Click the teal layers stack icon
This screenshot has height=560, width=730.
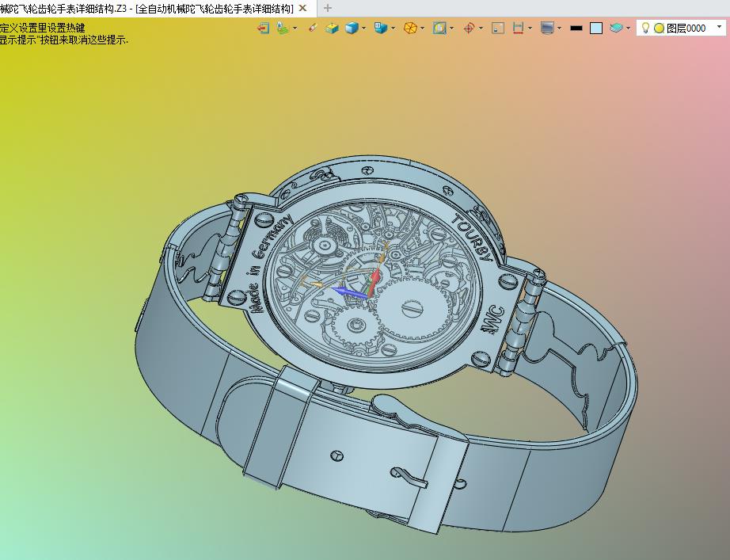click(x=616, y=28)
